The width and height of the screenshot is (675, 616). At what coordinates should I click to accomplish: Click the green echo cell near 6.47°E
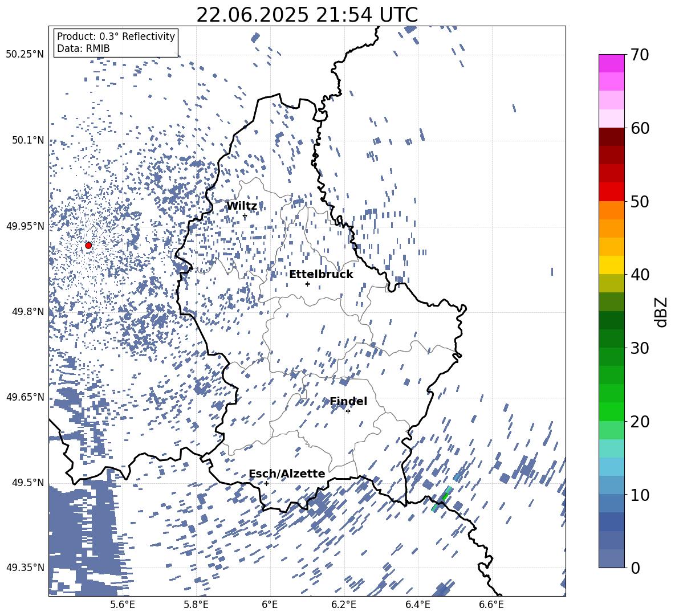tap(445, 497)
